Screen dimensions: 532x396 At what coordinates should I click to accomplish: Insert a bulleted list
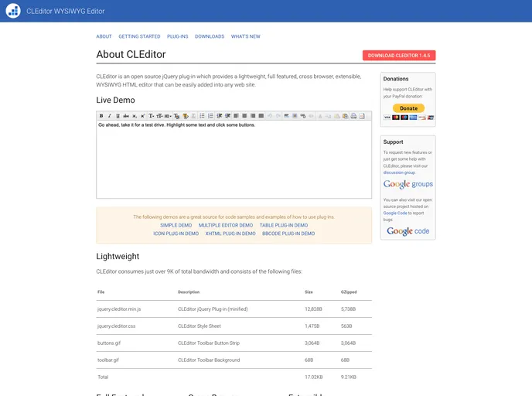point(203,116)
